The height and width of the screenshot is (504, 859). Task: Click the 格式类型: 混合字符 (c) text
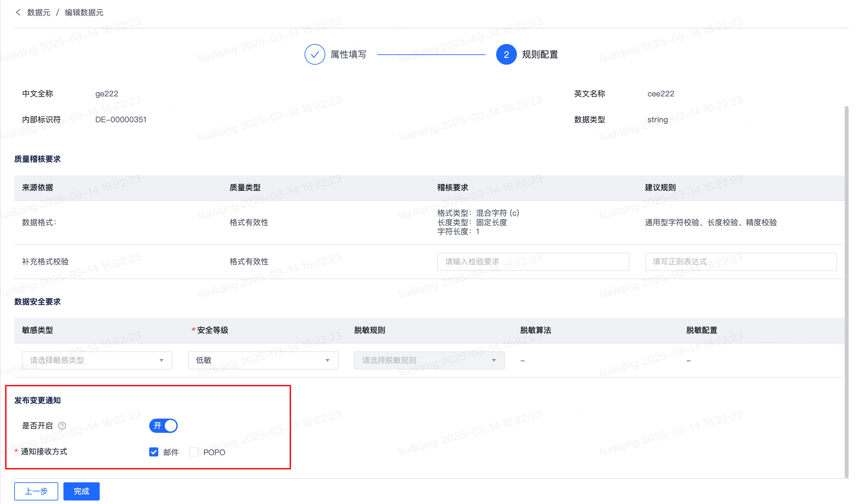pyautogui.click(x=478, y=213)
